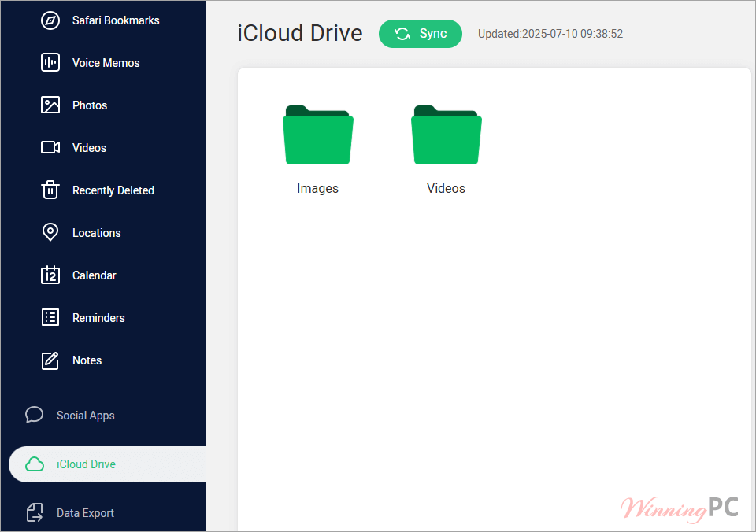
Task: Open the Social Apps category
Action: click(x=86, y=416)
